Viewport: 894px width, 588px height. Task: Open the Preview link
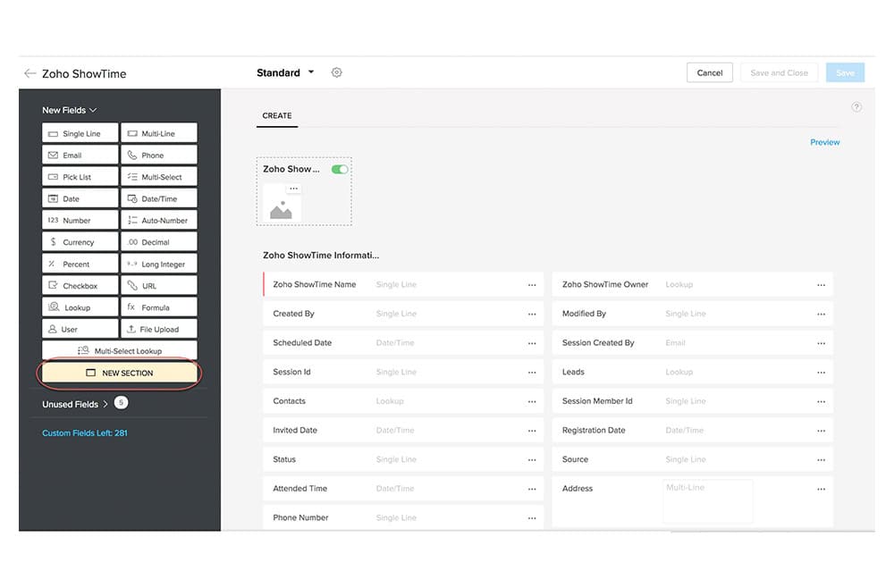[824, 142]
